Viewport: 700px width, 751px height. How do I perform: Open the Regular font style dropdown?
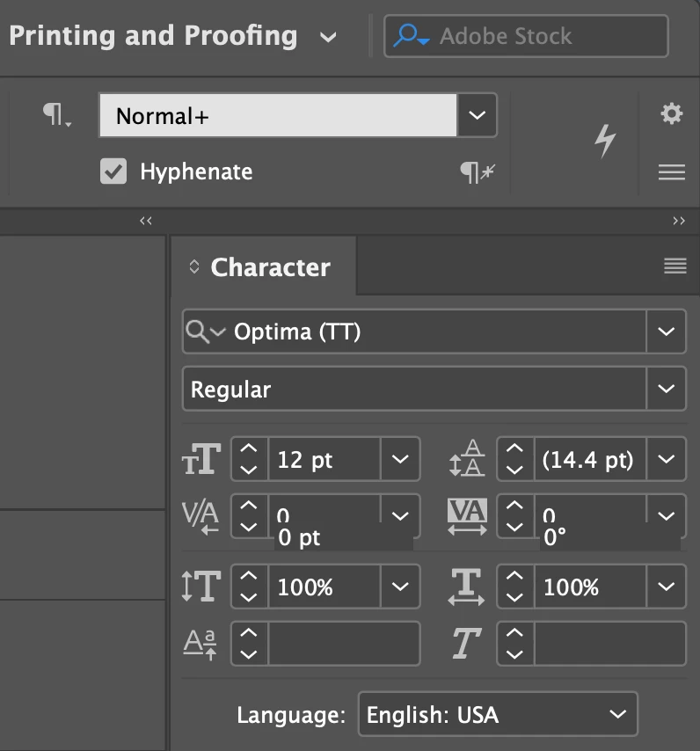[x=666, y=389]
